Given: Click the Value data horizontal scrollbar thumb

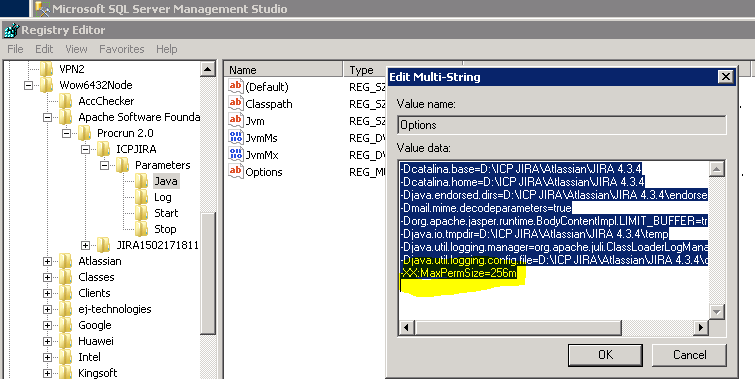Looking at the screenshot, I should coord(518,327).
